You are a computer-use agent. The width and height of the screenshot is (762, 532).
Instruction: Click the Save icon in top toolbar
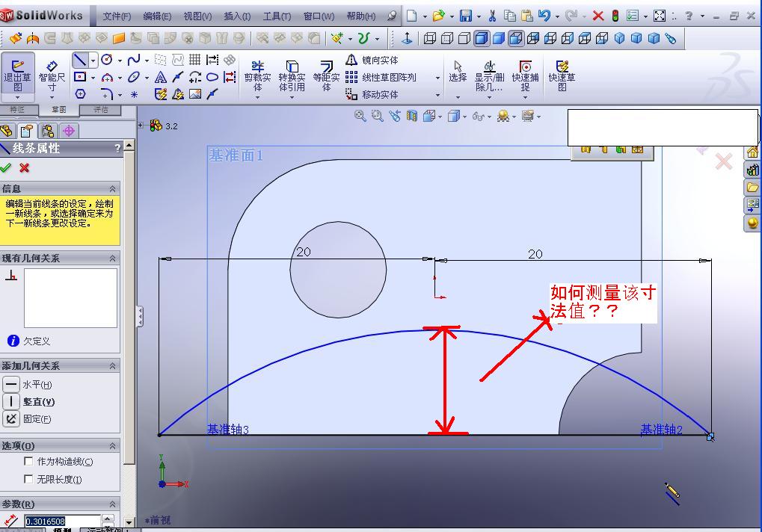[466, 16]
